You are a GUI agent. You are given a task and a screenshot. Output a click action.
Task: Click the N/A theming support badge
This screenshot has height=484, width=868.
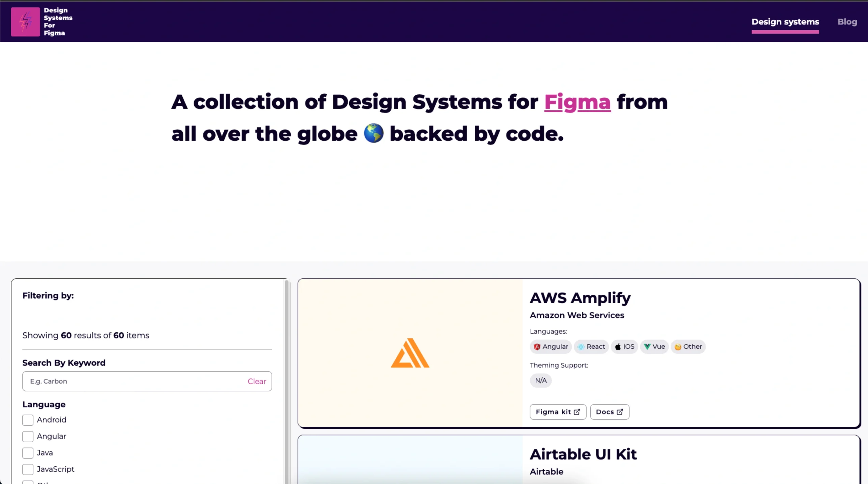point(541,381)
